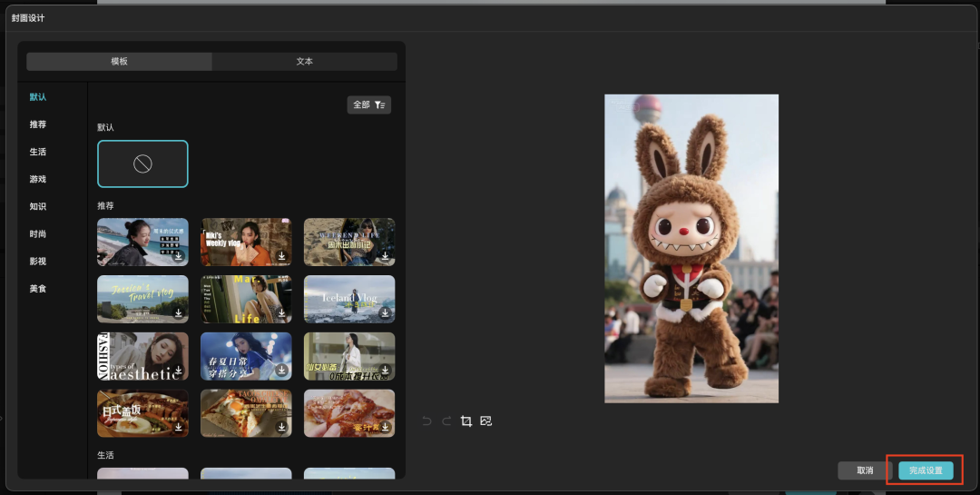Switch to the 模板 tab
Viewport: 980px width, 495px height.
pyautogui.click(x=119, y=62)
